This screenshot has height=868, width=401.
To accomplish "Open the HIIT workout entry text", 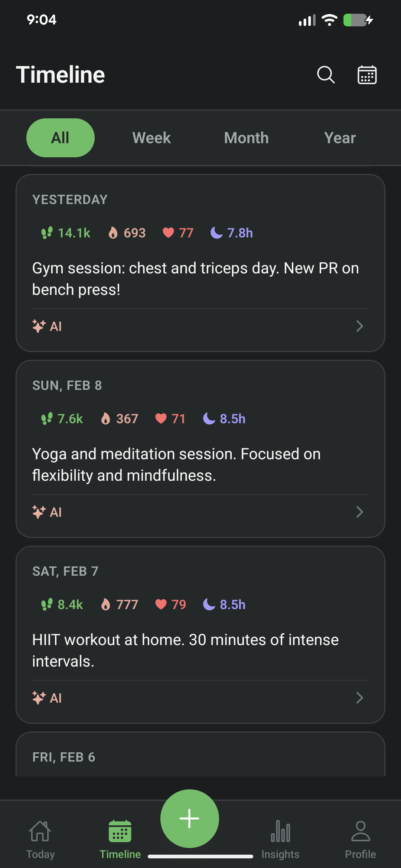I will [x=185, y=650].
